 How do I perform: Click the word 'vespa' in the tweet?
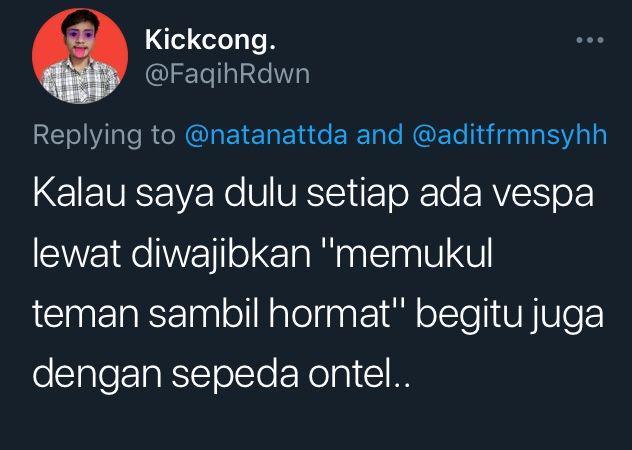coord(544,196)
